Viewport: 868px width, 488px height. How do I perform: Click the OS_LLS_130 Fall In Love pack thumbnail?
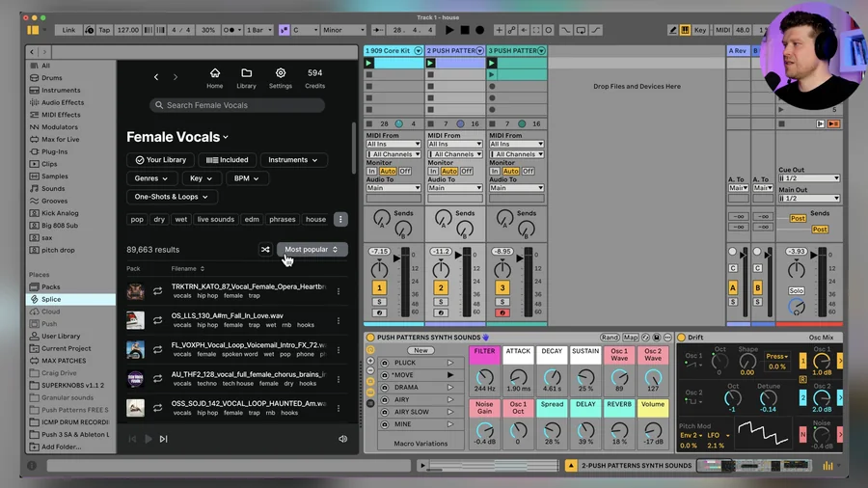pos(135,320)
